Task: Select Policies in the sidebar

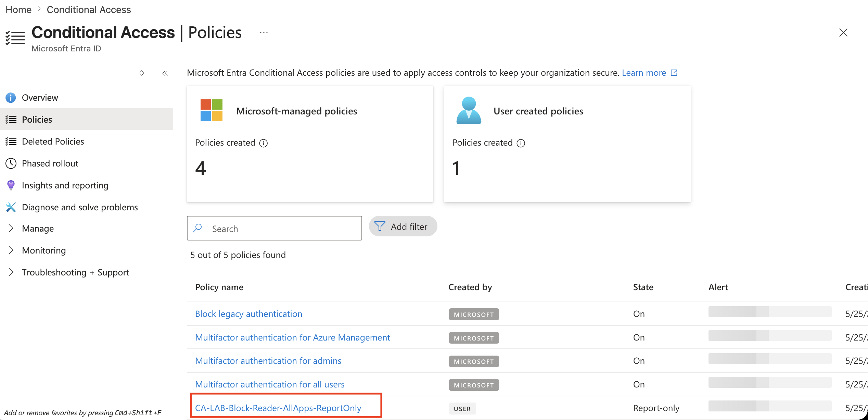Action: 87,120
